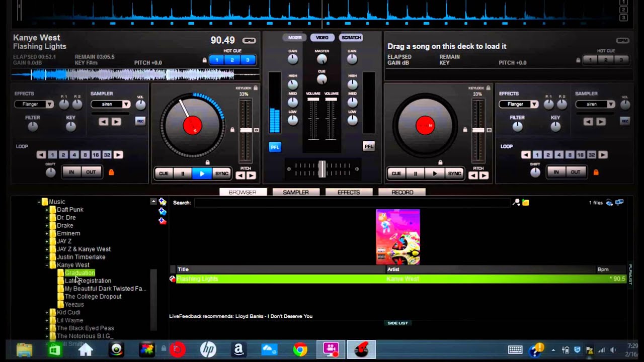Screen dimensions: 644x362
Task: Pause the right deck
Action: pos(416,173)
